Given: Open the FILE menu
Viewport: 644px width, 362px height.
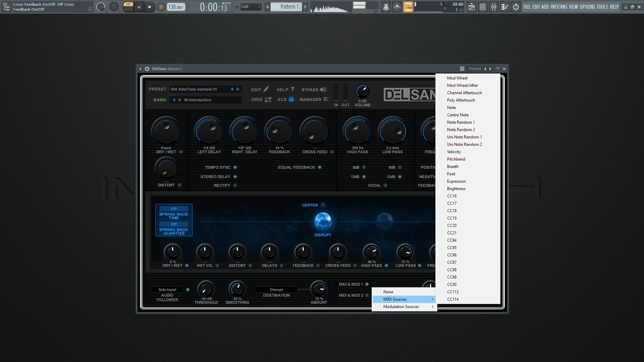Looking at the screenshot, I should (527, 7).
